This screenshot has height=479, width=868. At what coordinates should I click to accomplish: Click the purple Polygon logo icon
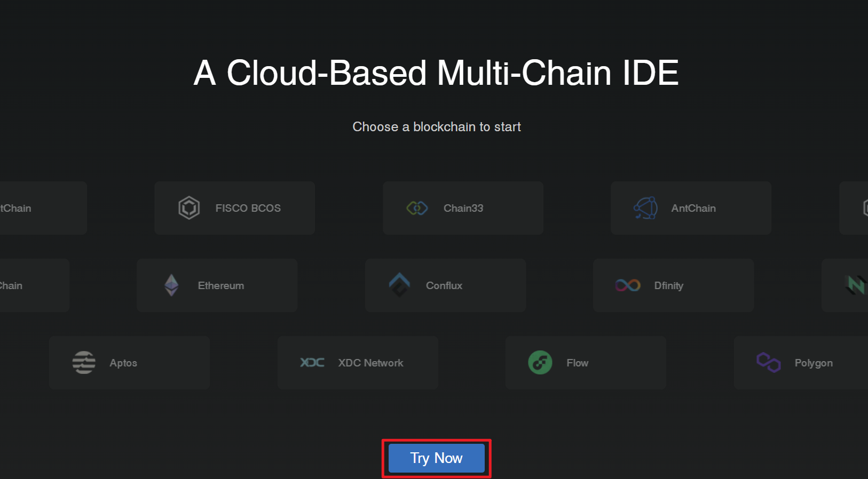769,363
